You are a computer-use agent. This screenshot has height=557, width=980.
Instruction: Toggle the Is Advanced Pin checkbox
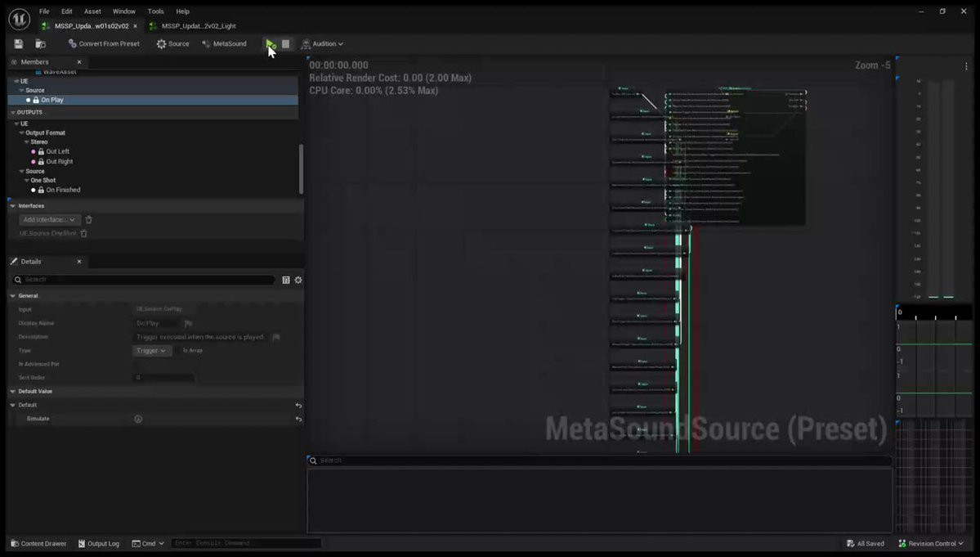137,365
